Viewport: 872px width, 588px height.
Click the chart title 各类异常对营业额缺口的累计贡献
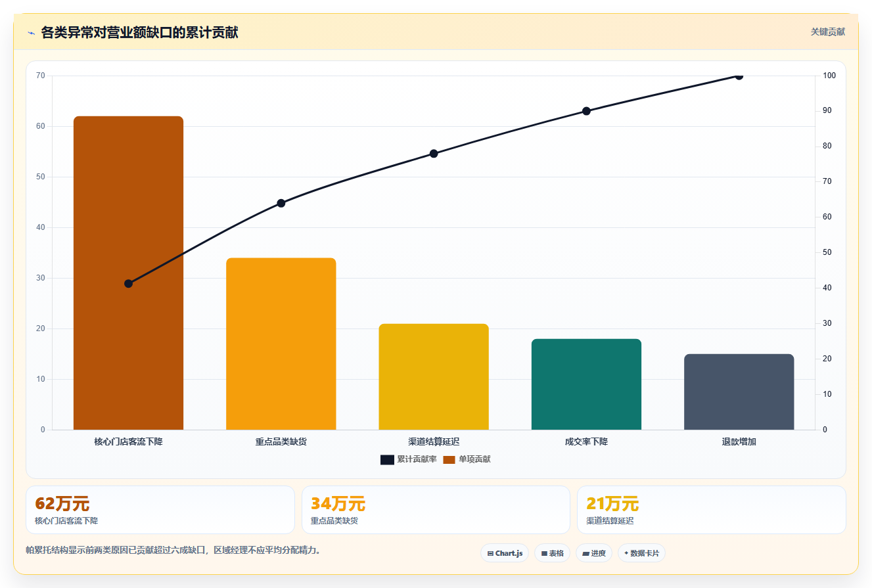(139, 32)
